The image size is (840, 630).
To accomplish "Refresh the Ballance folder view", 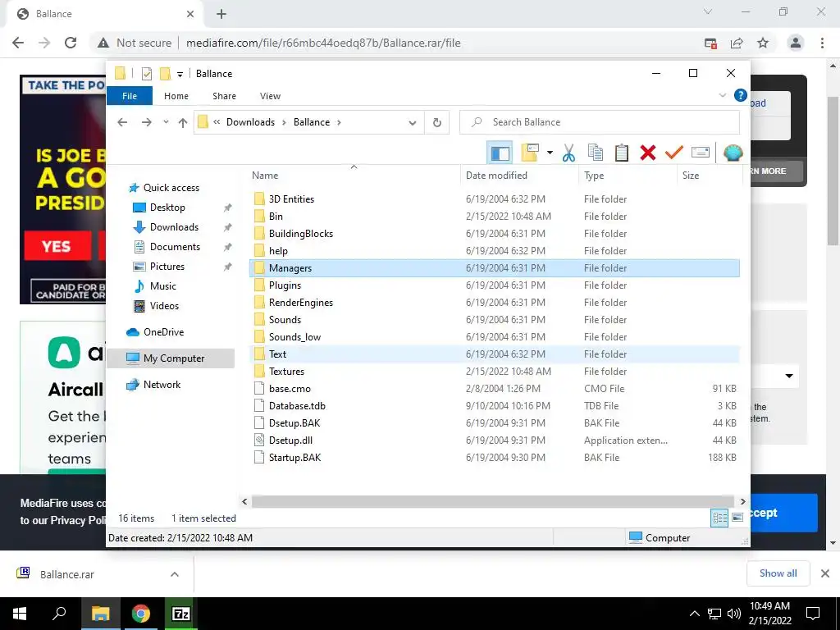I will (x=437, y=123).
